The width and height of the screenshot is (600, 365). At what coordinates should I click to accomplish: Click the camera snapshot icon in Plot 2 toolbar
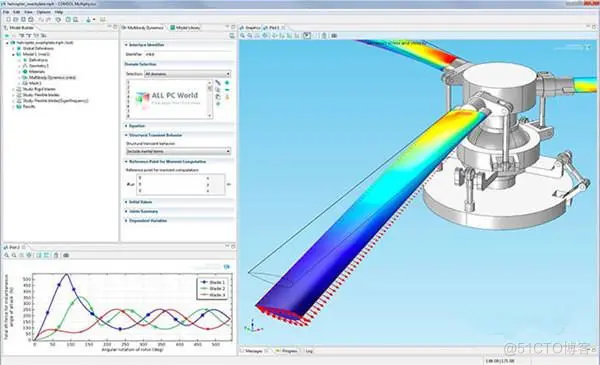point(66,255)
